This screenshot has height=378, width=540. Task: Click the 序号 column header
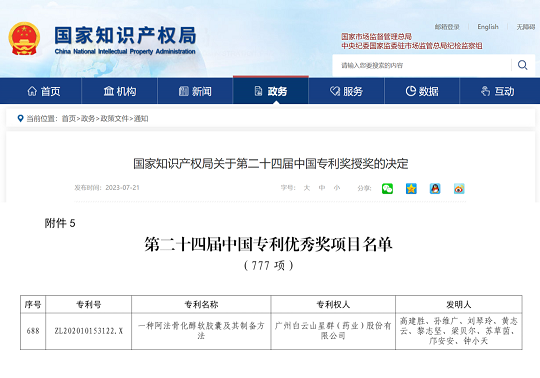(x=33, y=304)
